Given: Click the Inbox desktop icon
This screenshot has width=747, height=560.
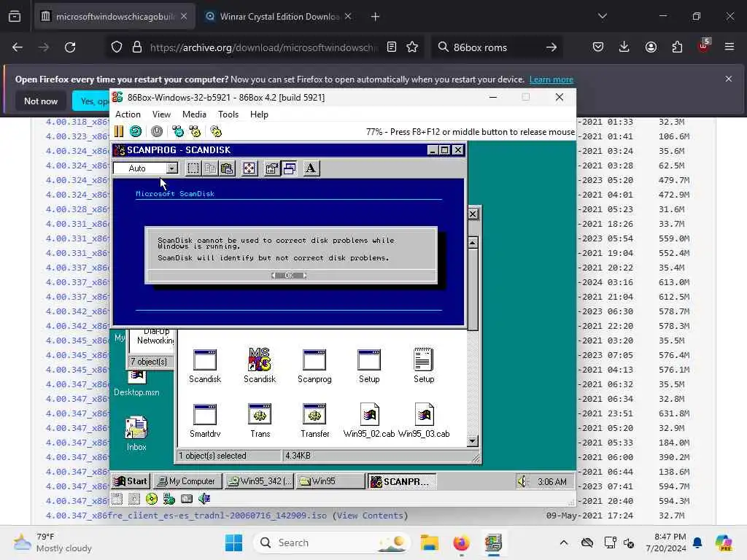Looking at the screenshot, I should pyautogui.click(x=136, y=433).
